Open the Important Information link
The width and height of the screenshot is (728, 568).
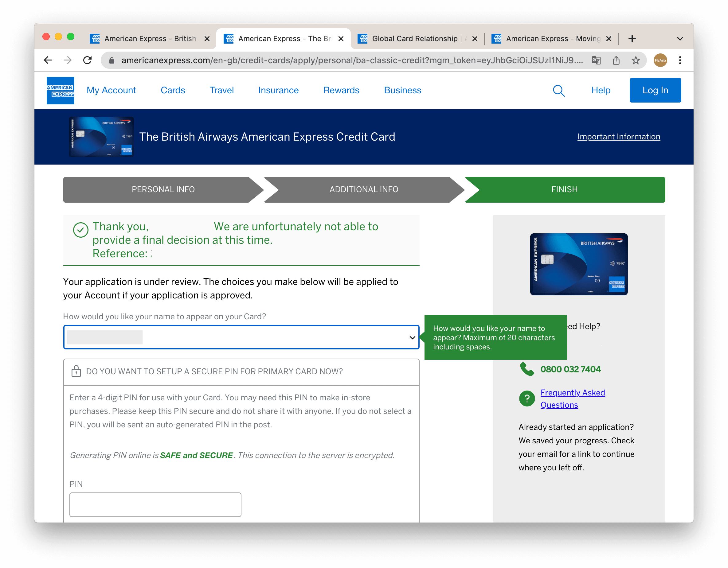[619, 137]
